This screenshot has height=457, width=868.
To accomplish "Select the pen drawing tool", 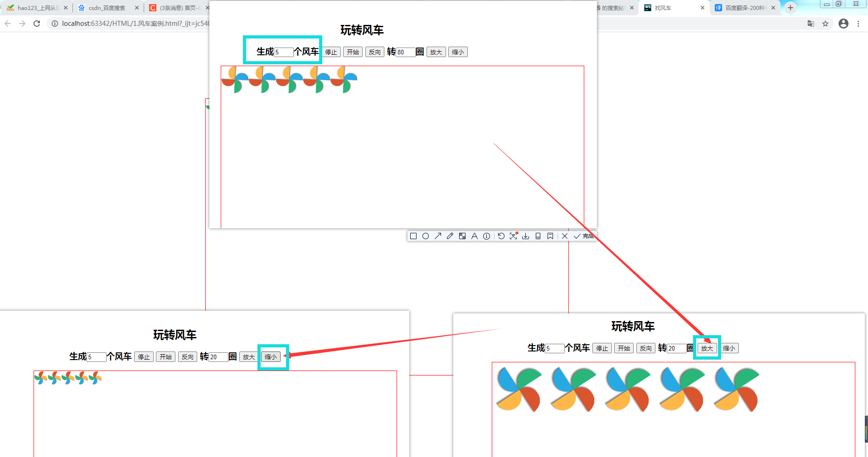I will pos(450,236).
